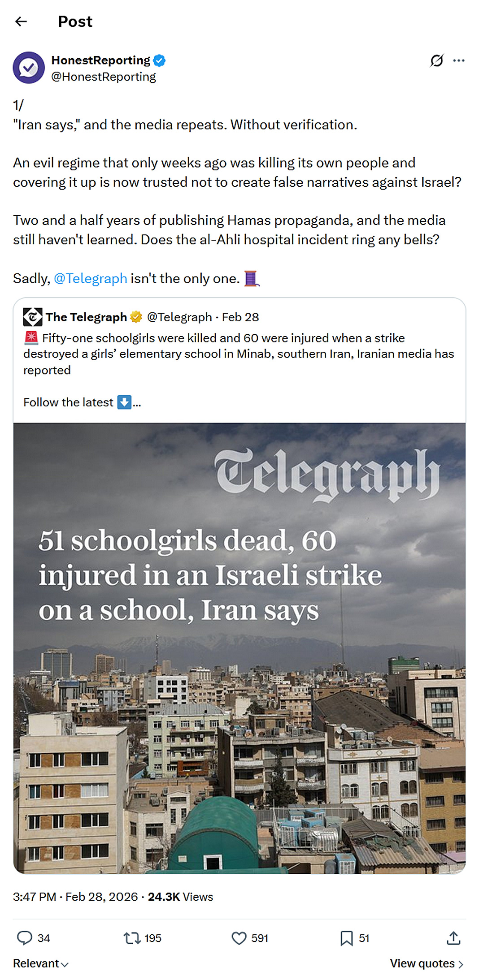Expand the Relevant replies sort dropdown
Screen dimensions: 479x980
point(40,963)
